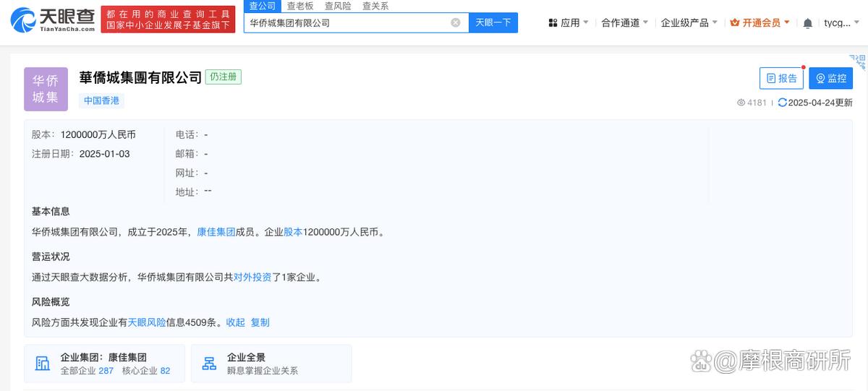Open the 对外投资 link
Image resolution: width=868 pixels, height=391 pixels.
click(x=252, y=277)
